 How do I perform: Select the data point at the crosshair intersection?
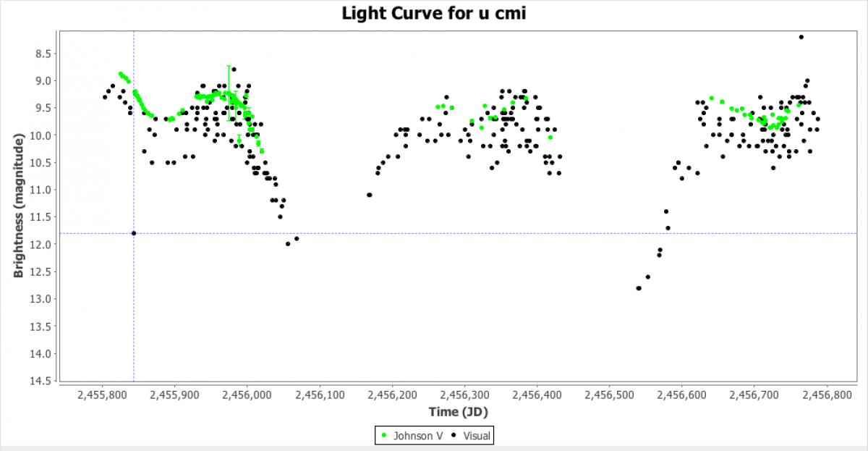pyautogui.click(x=134, y=233)
